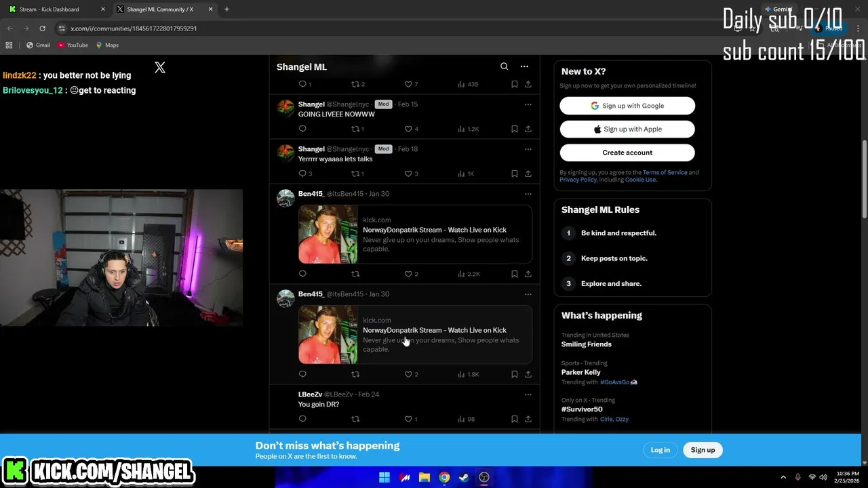Click Sign up on bottom banner
Screen dimensions: 868x488
pos(703,450)
